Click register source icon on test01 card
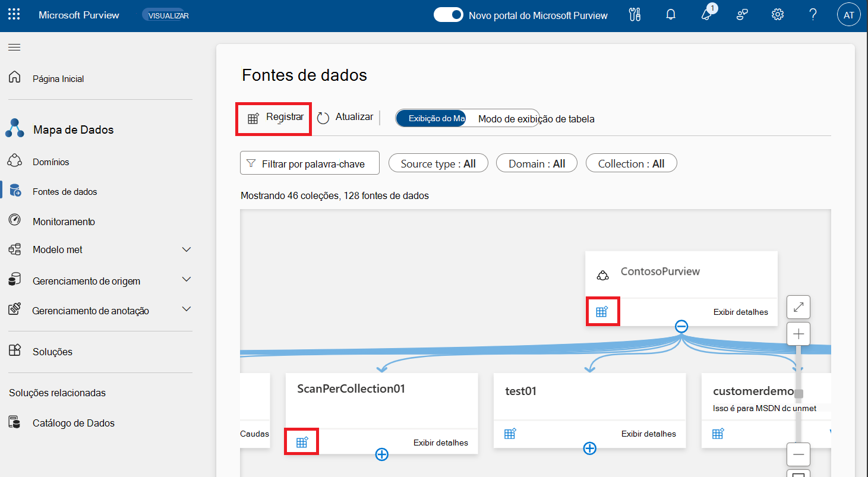This screenshot has width=868, height=477. point(510,434)
